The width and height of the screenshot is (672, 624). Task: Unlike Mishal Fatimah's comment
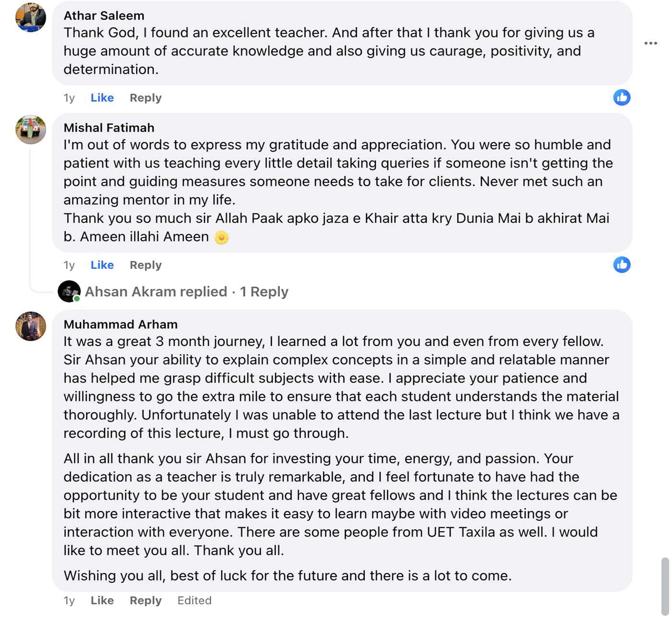[x=102, y=265]
